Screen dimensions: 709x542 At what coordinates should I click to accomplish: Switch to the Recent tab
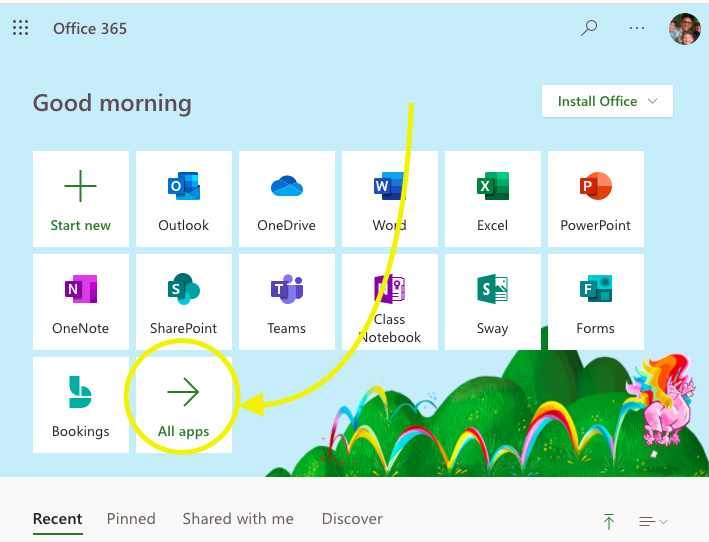(57, 518)
